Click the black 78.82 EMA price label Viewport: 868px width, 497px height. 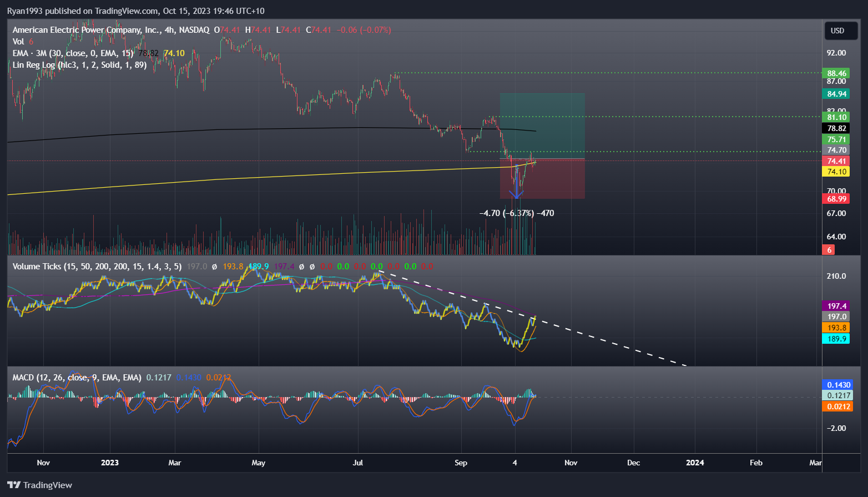pyautogui.click(x=836, y=128)
